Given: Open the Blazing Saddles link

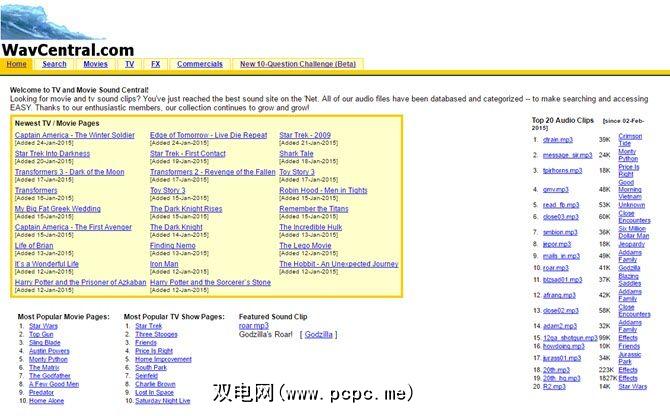Looking at the screenshot, I should 629,280.
